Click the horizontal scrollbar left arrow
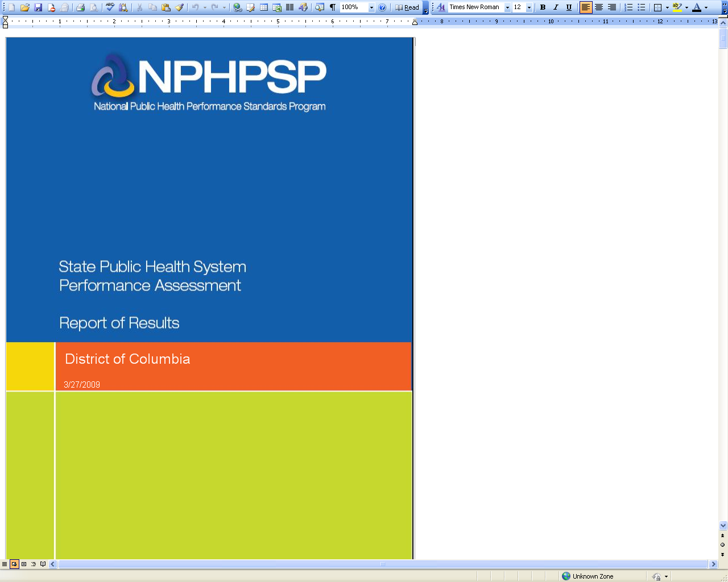This screenshot has width=728, height=582. pyautogui.click(x=53, y=564)
